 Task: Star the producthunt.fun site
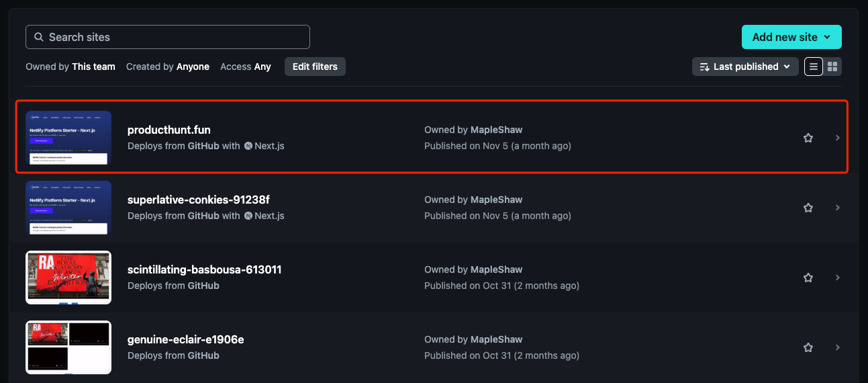pyautogui.click(x=808, y=138)
